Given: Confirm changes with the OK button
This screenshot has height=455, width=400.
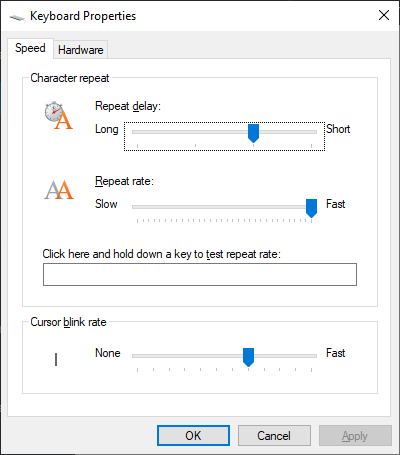Looking at the screenshot, I should point(193,435).
